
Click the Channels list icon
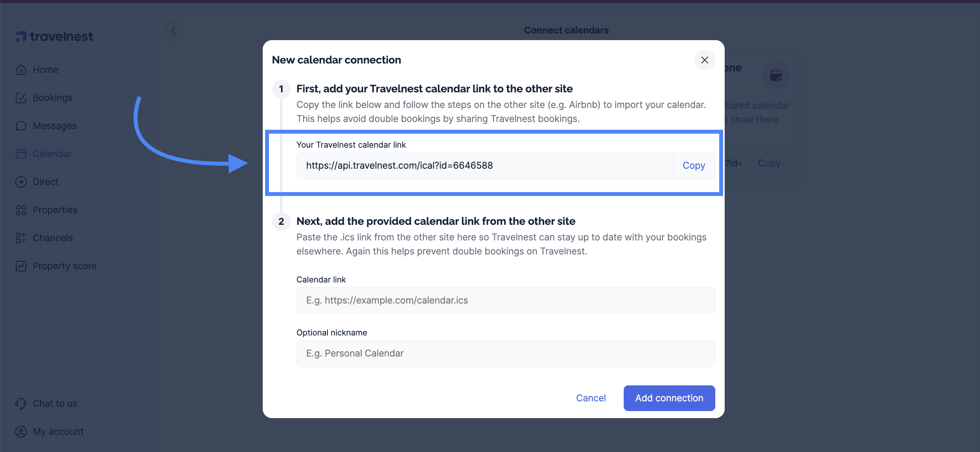coord(21,238)
